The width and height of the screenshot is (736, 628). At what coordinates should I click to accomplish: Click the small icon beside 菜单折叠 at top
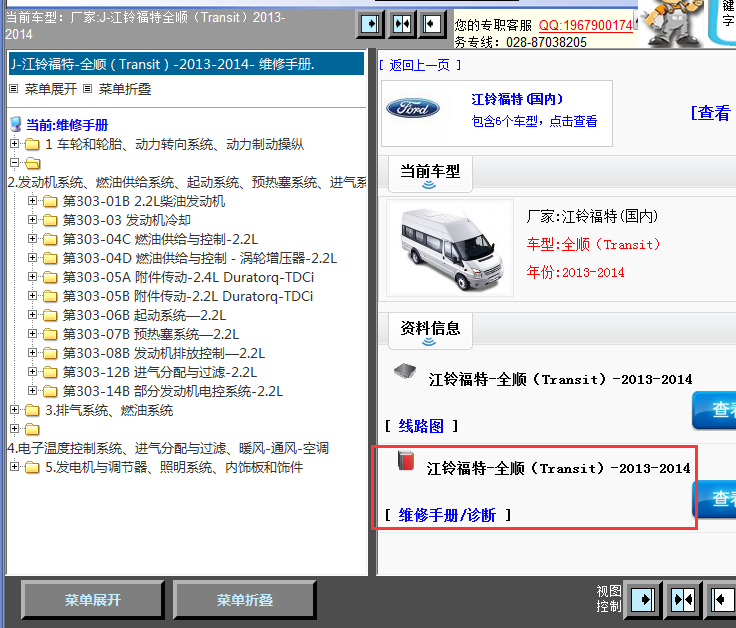click(87, 88)
